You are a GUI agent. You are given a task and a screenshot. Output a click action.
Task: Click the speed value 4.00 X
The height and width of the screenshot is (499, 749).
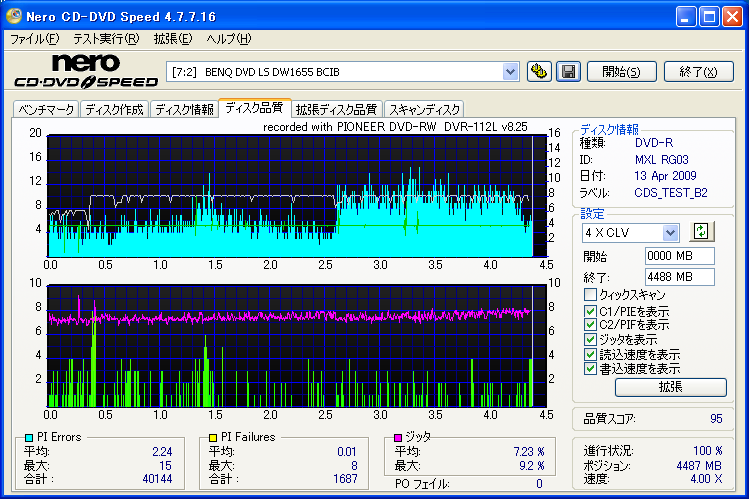[x=706, y=478]
